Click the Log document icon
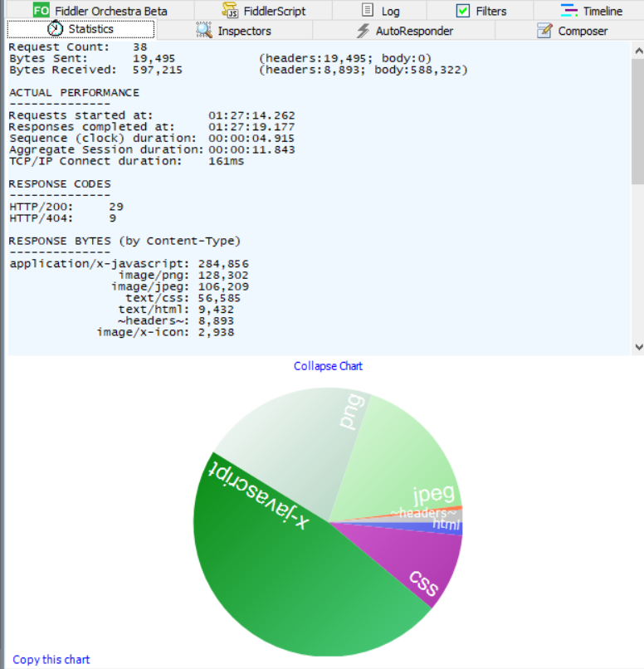This screenshot has height=669, width=644. (x=368, y=11)
